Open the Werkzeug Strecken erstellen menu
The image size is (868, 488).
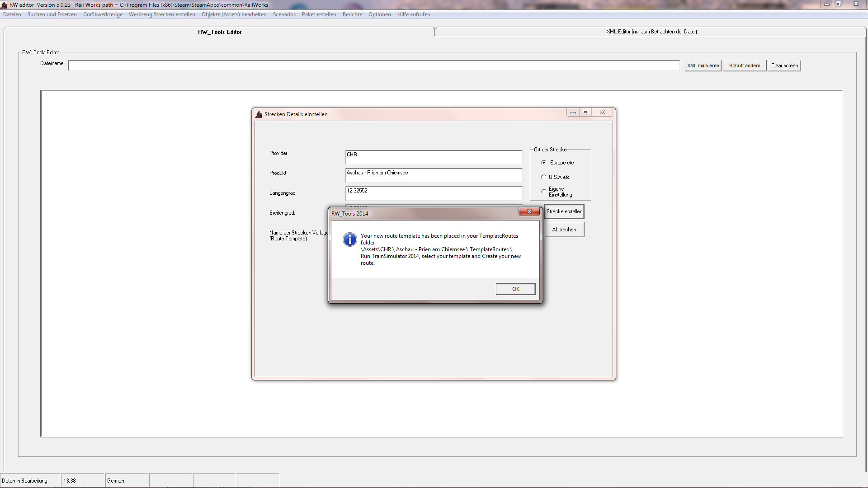point(162,14)
